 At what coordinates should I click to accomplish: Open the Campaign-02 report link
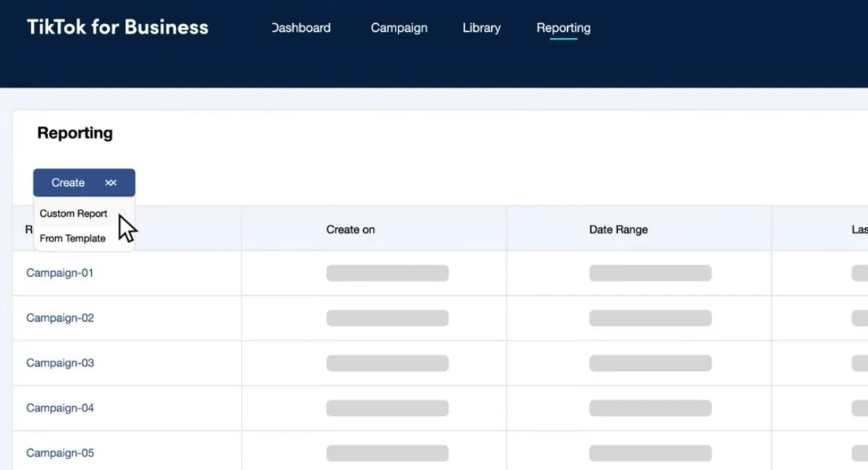click(59, 318)
